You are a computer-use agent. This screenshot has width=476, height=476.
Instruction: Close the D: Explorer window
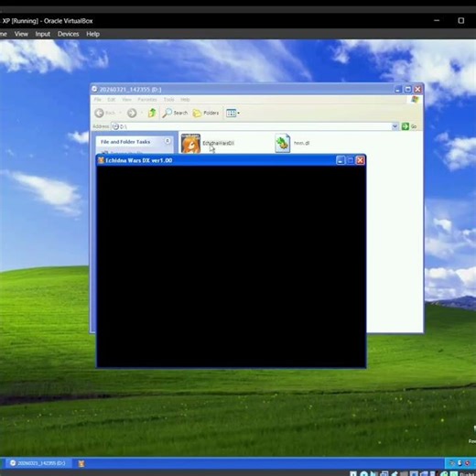coord(417,90)
